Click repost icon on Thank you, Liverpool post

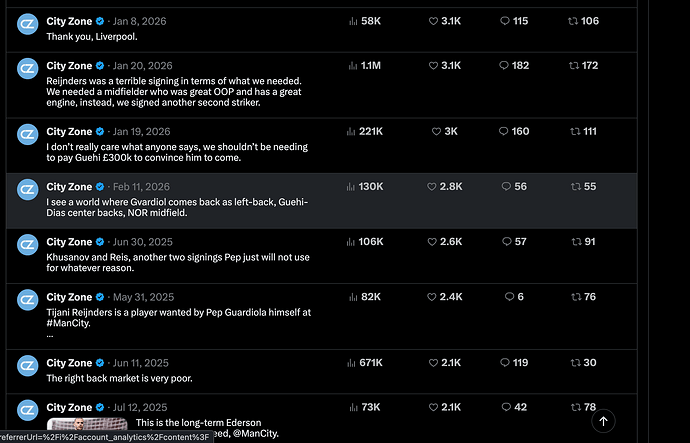(573, 21)
